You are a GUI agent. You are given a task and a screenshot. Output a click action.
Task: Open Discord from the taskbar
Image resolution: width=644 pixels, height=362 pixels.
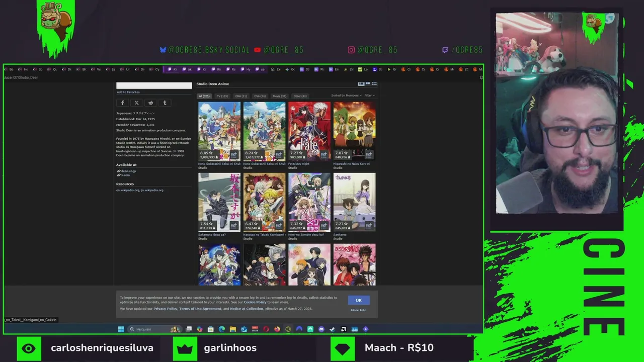pyautogui.click(x=321, y=329)
